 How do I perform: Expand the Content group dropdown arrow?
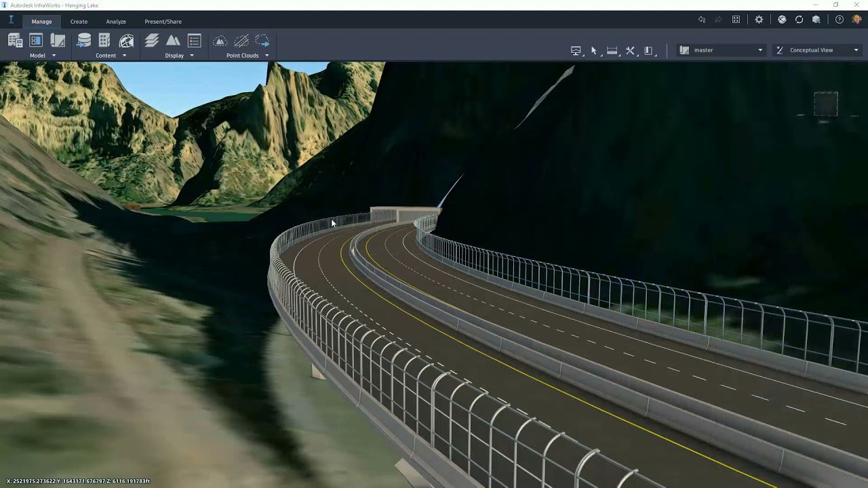tap(124, 56)
